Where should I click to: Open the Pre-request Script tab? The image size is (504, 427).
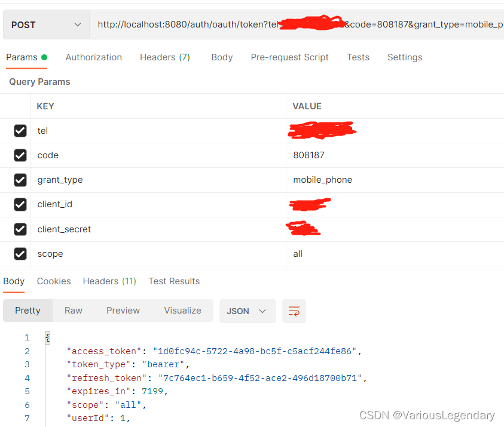(289, 57)
